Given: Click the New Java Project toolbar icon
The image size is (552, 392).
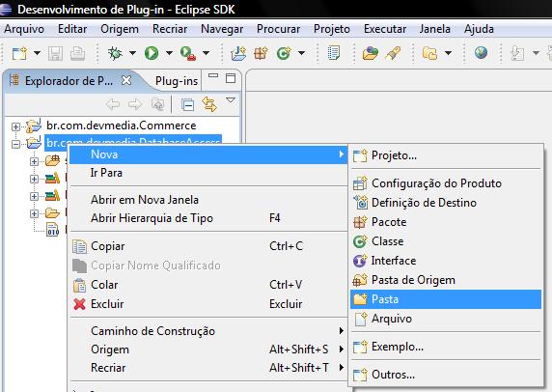Looking at the screenshot, I should click(238, 53).
